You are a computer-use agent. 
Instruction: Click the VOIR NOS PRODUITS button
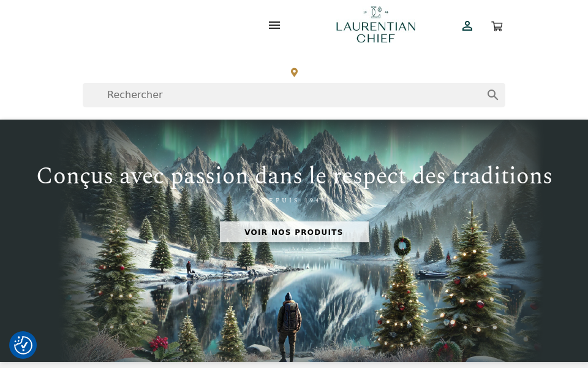[x=294, y=232]
